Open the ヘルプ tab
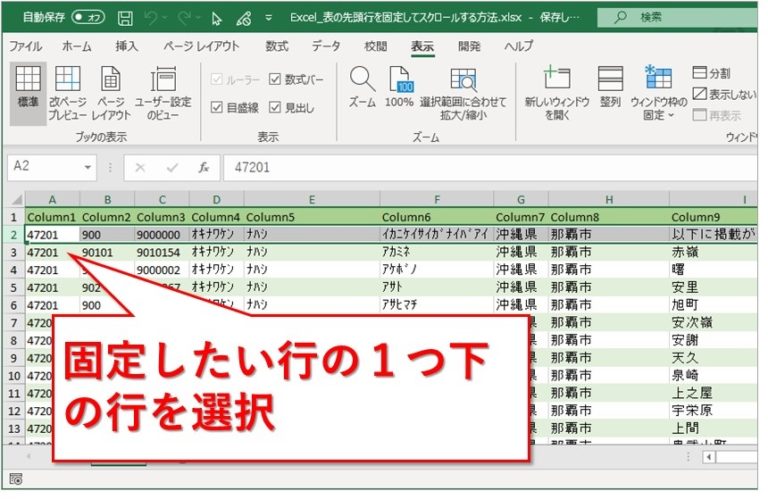This screenshot has width=768, height=499. pos(519,47)
